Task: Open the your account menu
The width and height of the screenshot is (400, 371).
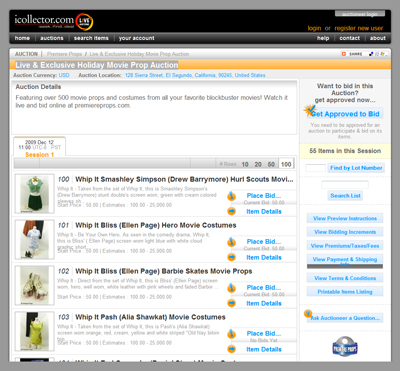Action: click(x=136, y=38)
